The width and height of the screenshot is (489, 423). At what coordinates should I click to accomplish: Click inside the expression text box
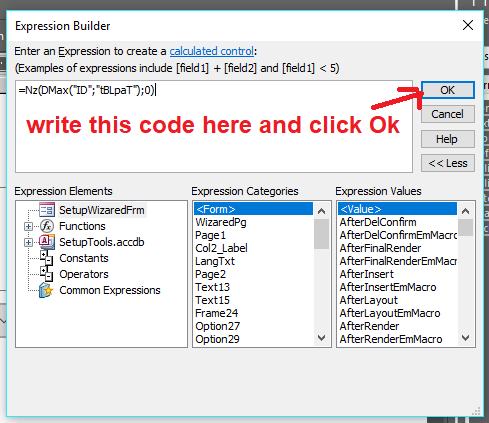pyautogui.click(x=214, y=126)
